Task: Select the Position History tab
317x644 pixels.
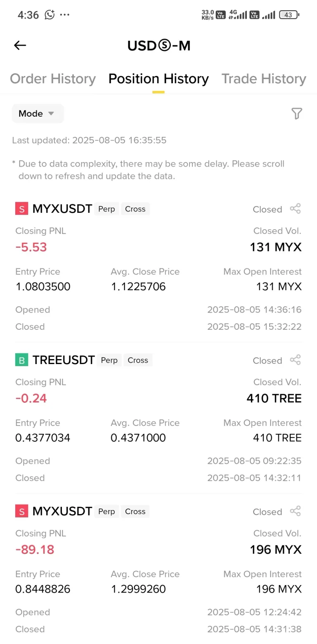Action: coord(158,79)
